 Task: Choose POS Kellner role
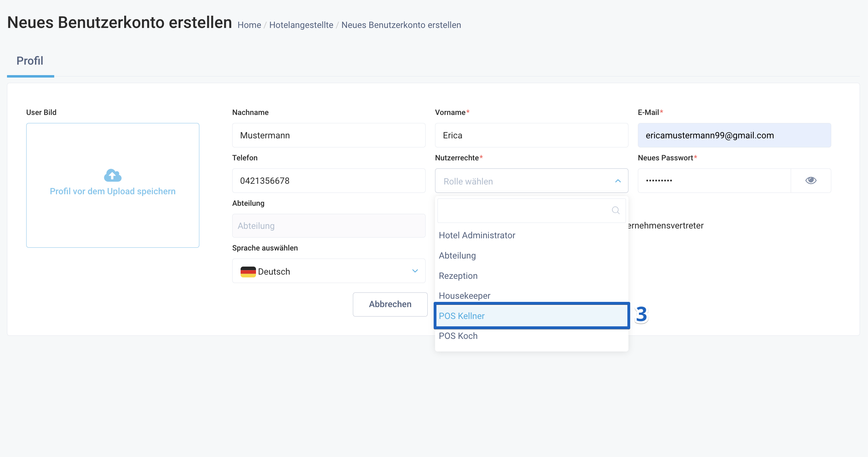coord(532,316)
